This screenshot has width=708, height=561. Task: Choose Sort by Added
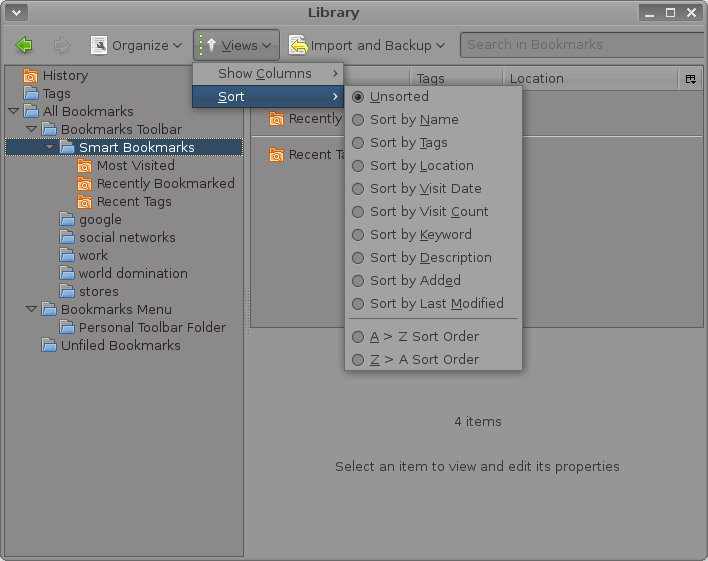coord(433,281)
